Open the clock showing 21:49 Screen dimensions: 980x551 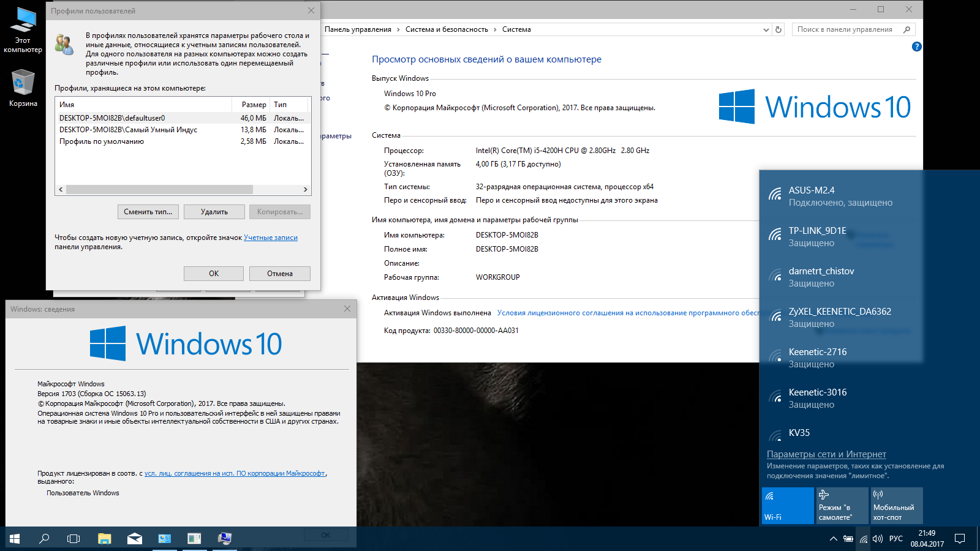coord(927,539)
